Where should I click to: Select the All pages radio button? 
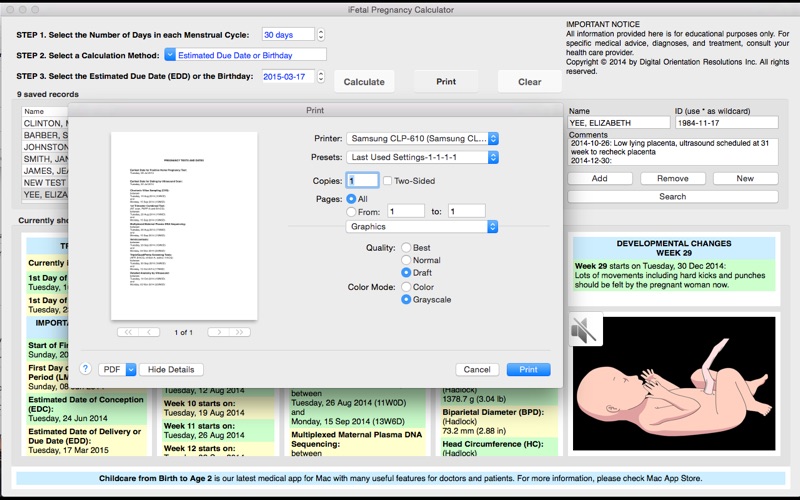[x=351, y=199]
